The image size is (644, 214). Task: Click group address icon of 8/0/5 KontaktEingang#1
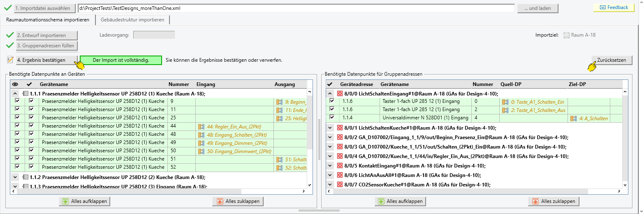pyautogui.click(x=340, y=166)
